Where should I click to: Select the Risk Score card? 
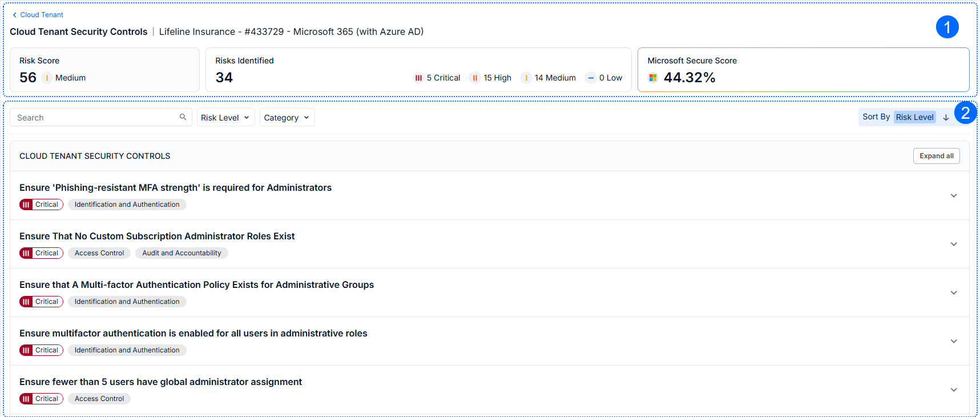pos(104,70)
